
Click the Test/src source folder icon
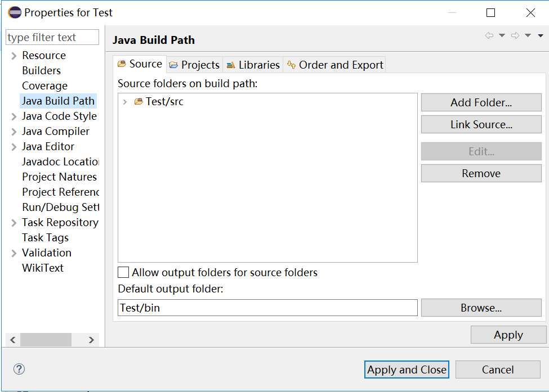139,101
